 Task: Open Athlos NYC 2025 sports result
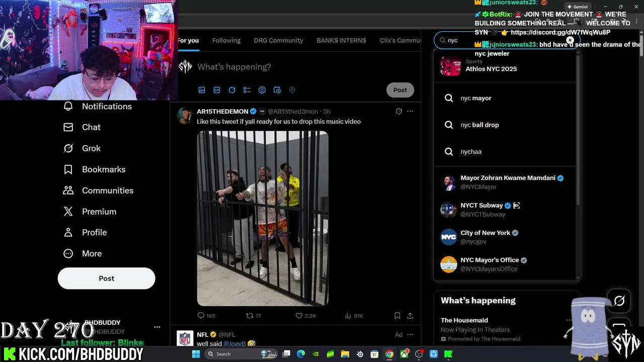(x=505, y=65)
